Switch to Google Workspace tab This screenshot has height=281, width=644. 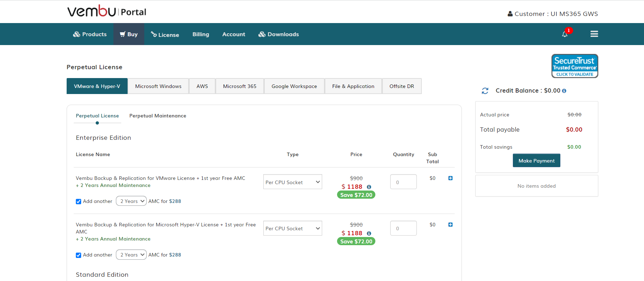[x=294, y=86]
